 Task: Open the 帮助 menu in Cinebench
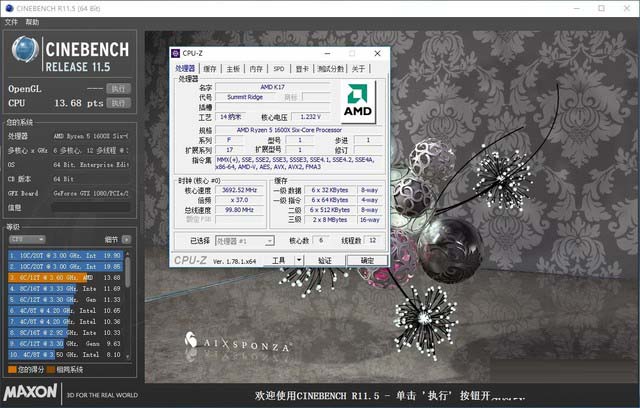32,22
